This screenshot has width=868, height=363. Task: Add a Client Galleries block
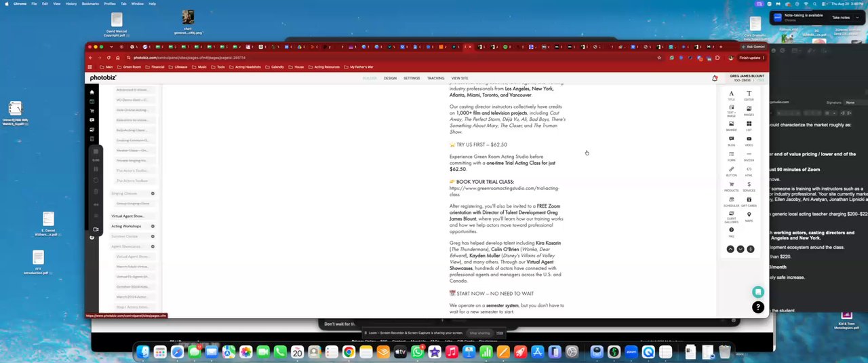(731, 217)
